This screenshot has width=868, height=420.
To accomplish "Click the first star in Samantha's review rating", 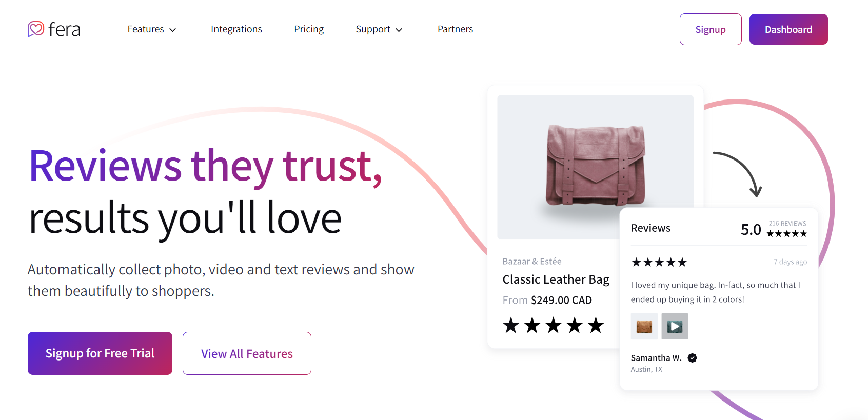I will coord(637,262).
